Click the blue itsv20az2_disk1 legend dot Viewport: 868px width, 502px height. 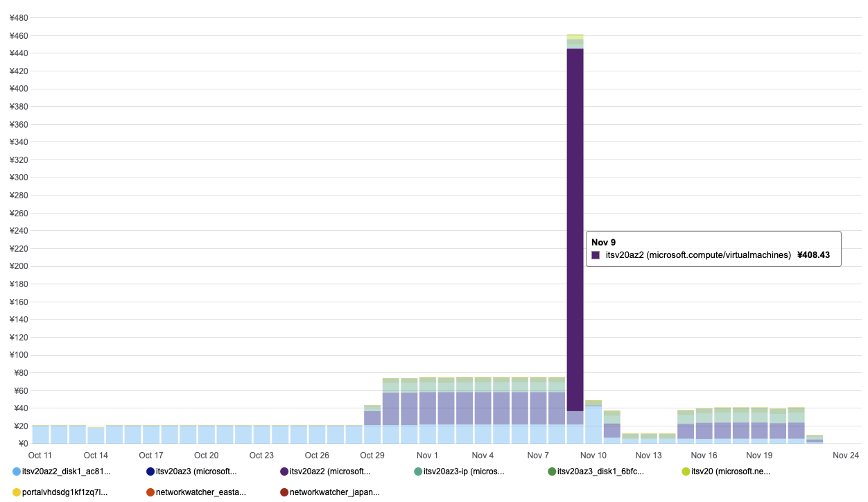[17, 471]
